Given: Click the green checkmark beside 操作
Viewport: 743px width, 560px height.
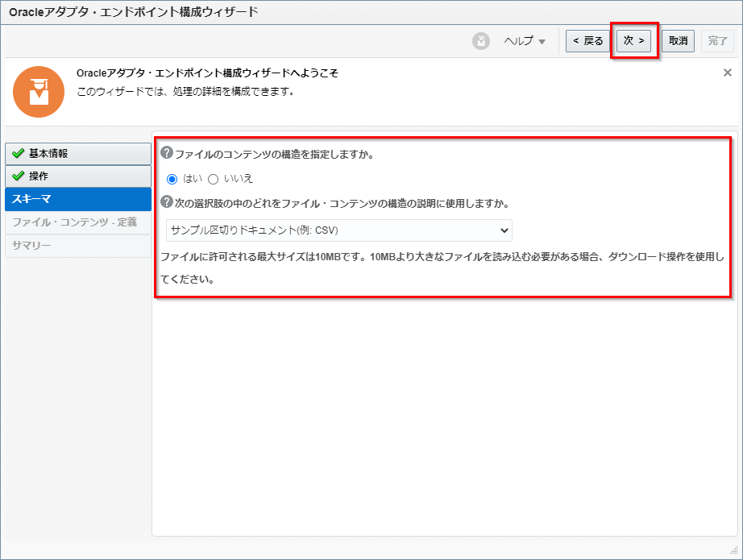Looking at the screenshot, I should pyautogui.click(x=19, y=176).
